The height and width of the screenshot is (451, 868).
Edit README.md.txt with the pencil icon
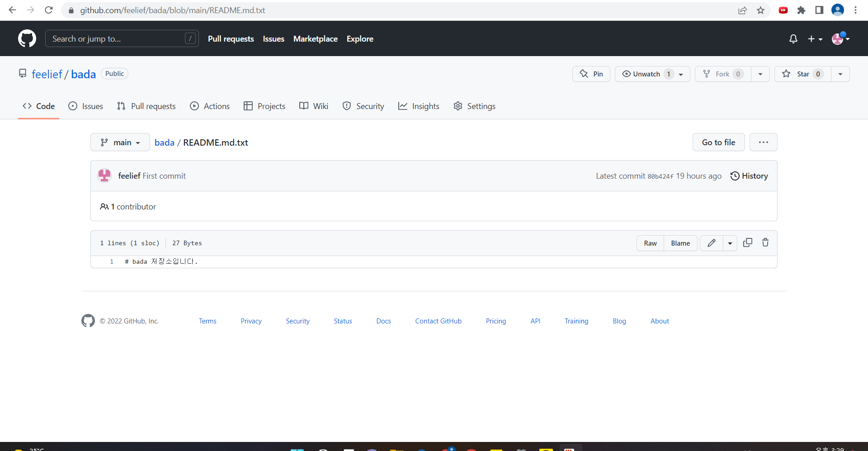point(711,243)
